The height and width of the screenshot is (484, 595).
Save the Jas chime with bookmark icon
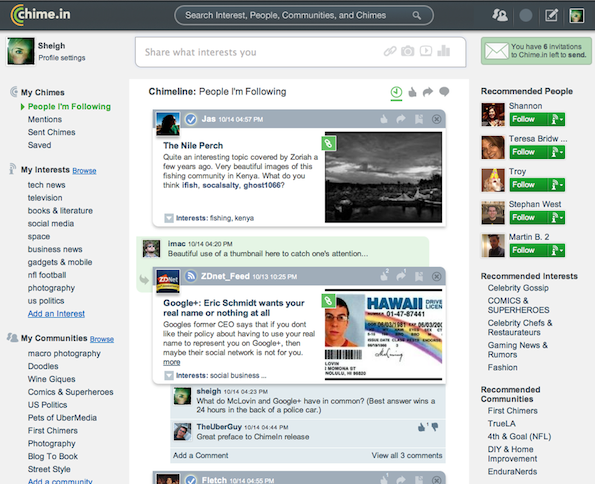419,119
